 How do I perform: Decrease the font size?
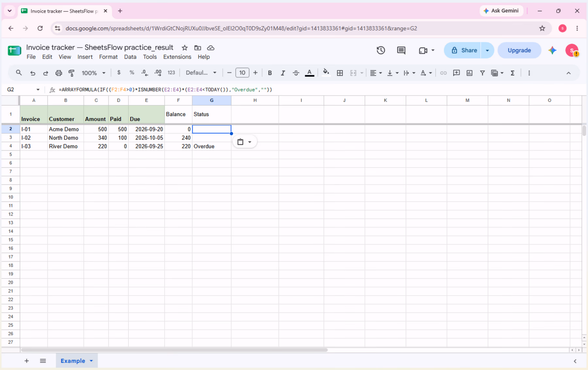pos(229,73)
